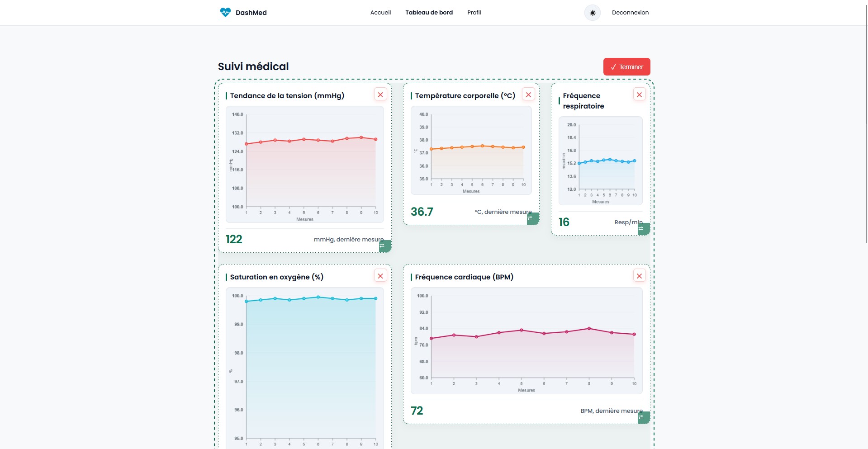Click measurement 8 point on heart rate chart
The height and width of the screenshot is (449, 868).
(x=589, y=328)
